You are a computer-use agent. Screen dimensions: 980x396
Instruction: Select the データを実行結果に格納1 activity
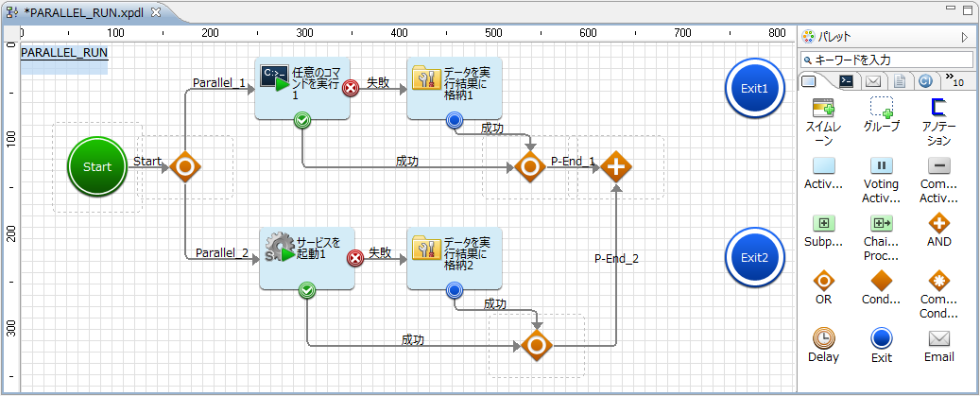point(455,88)
